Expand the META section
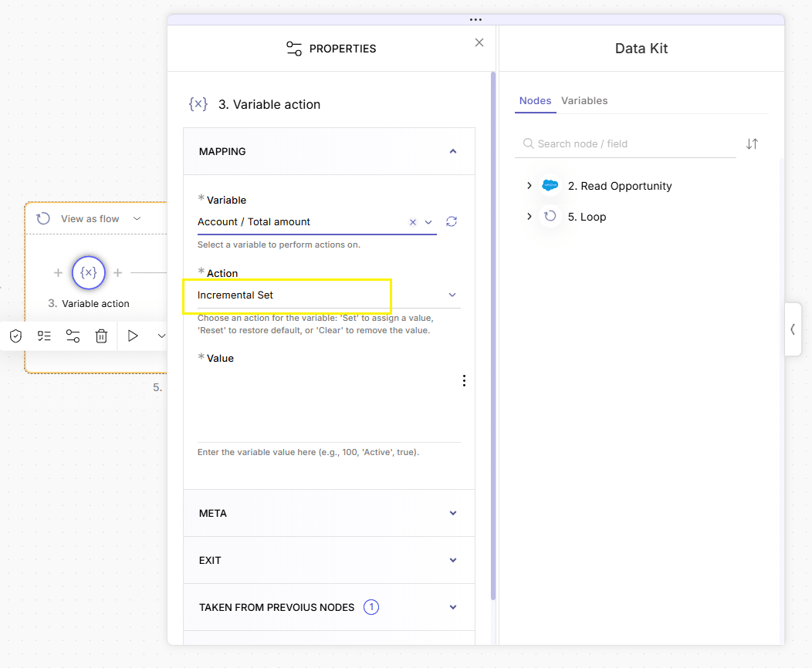The width and height of the screenshot is (812, 668). pyautogui.click(x=329, y=513)
